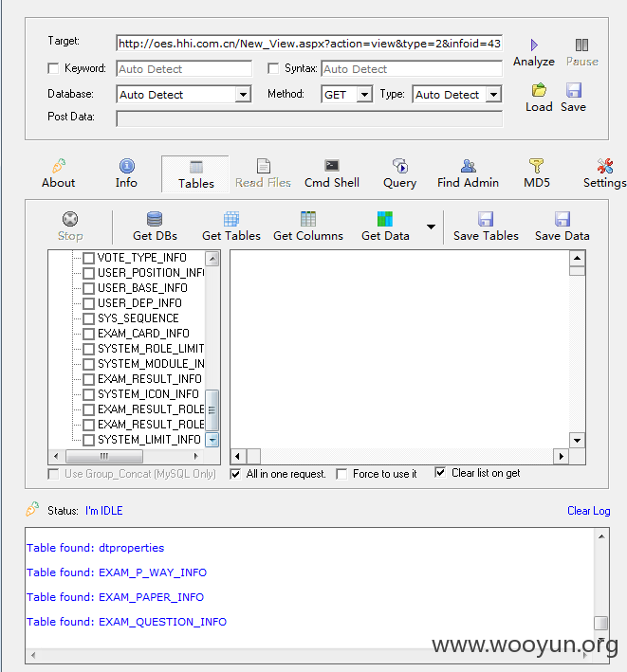This screenshot has height=672, width=627.
Task: Click data pane scroll right arrow
Action: (561, 456)
